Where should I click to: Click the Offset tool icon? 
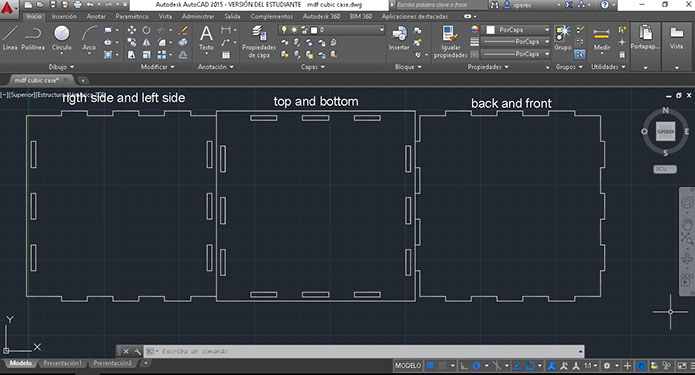click(x=183, y=55)
